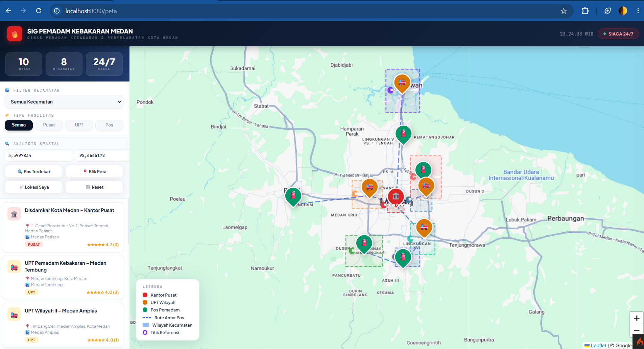Click green Pos marker near Encirim
The width and height of the screenshot is (644, 349).
coord(293,196)
